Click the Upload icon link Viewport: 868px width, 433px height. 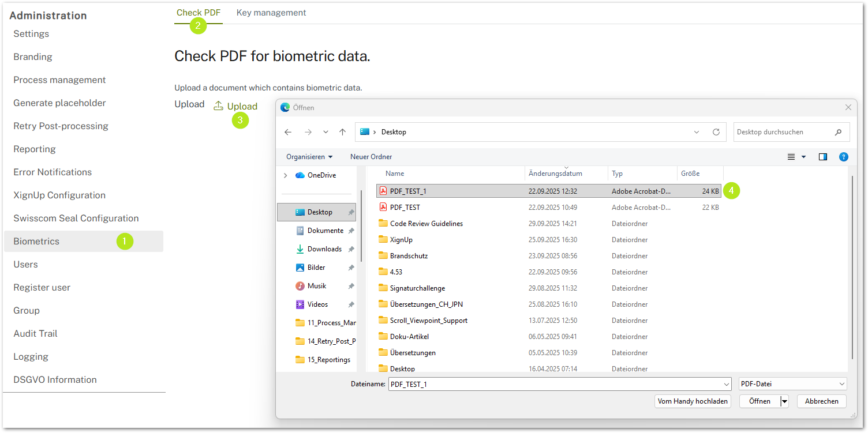click(235, 106)
